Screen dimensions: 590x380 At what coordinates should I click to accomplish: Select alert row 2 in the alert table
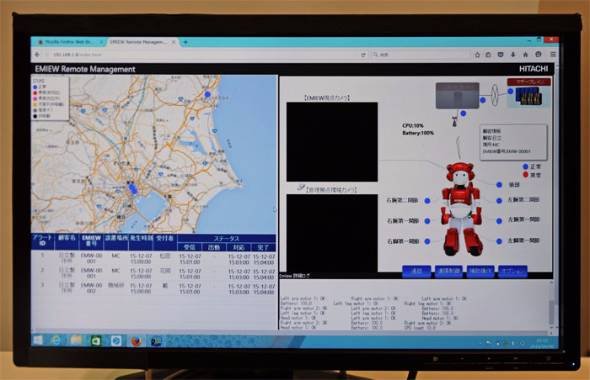(154, 273)
